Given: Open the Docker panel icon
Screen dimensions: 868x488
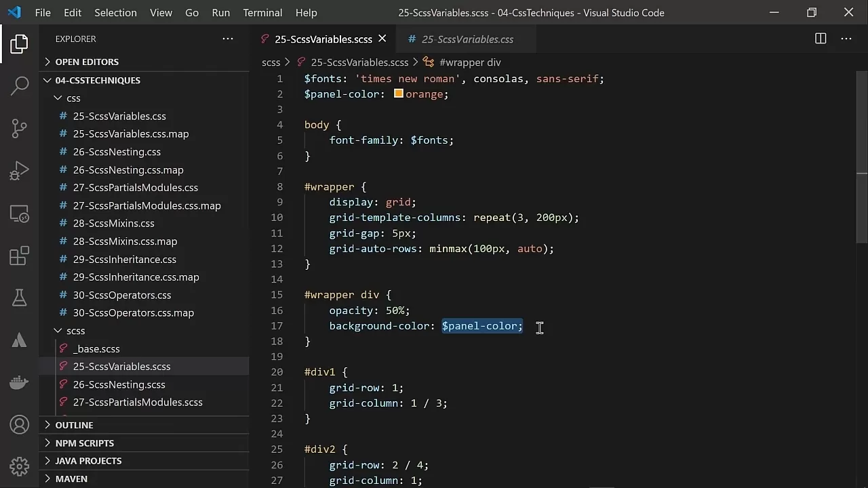Looking at the screenshot, I should [x=18, y=382].
